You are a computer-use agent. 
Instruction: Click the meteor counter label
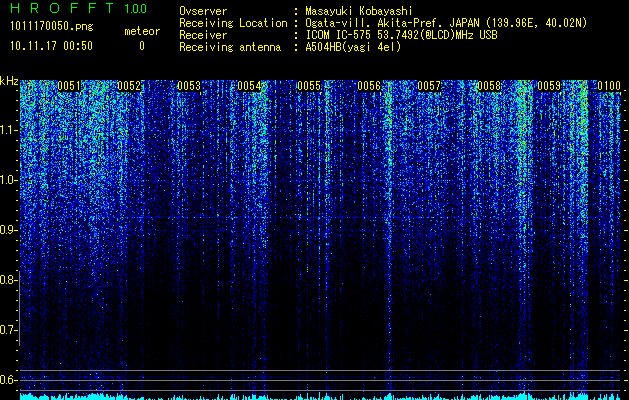coord(142,31)
